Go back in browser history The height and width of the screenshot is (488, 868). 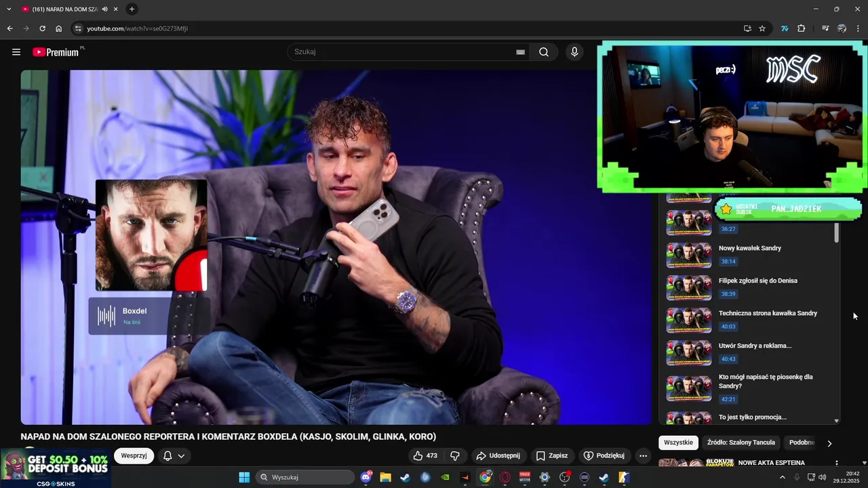(x=9, y=28)
